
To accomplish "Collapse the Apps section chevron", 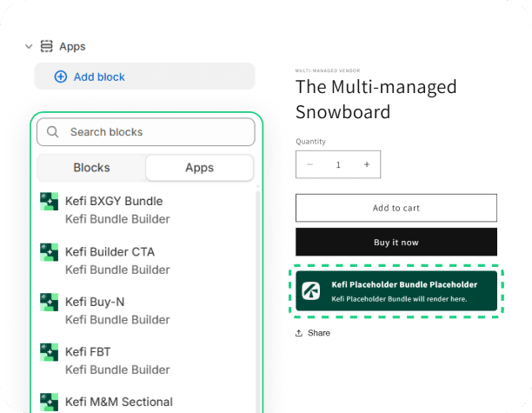I will 29,46.
